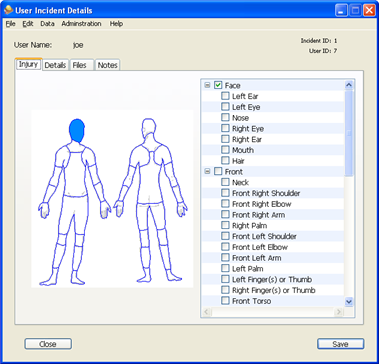Screen dimensions: 379x364
Task: Click the tree list scroll up arrow
Action: pos(349,85)
